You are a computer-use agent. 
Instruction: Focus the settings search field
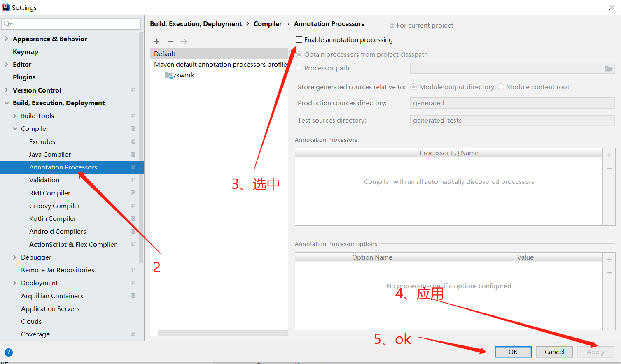[x=71, y=24]
